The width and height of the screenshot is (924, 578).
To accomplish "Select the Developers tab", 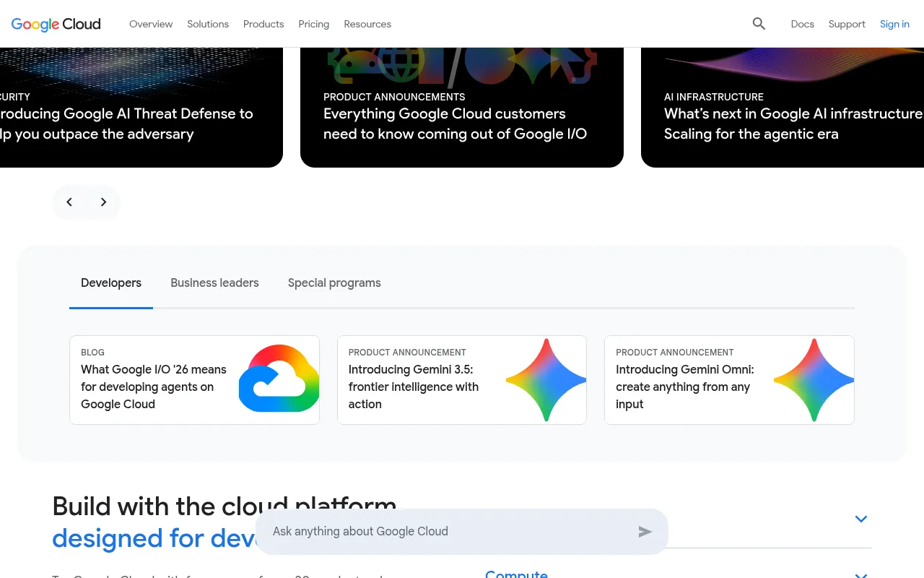I will 111,283.
